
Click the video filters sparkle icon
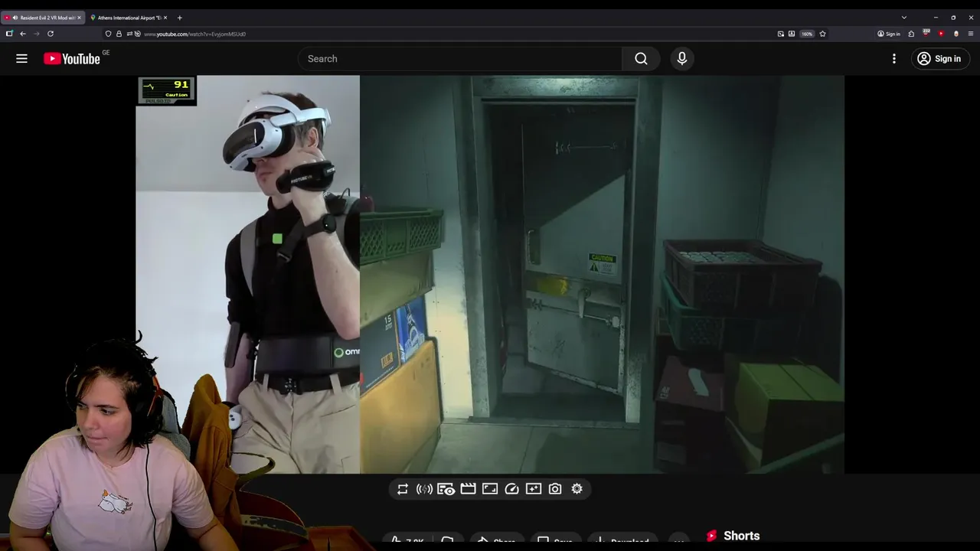click(x=534, y=489)
